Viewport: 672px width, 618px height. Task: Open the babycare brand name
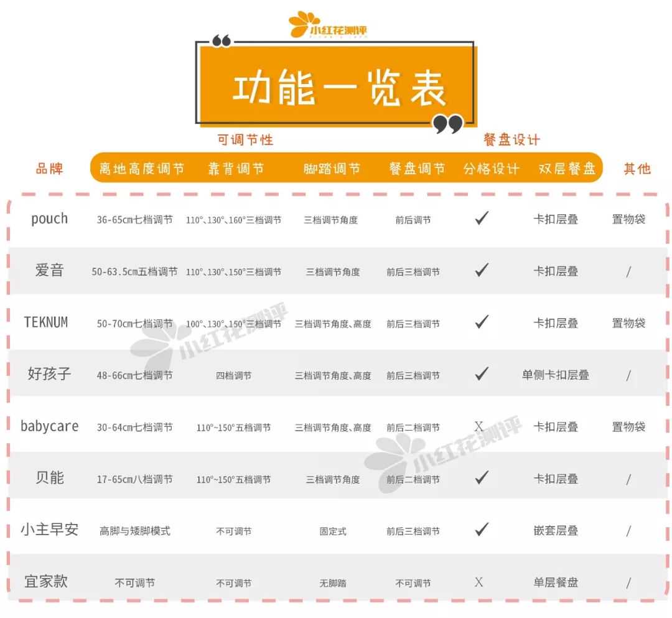tap(50, 426)
